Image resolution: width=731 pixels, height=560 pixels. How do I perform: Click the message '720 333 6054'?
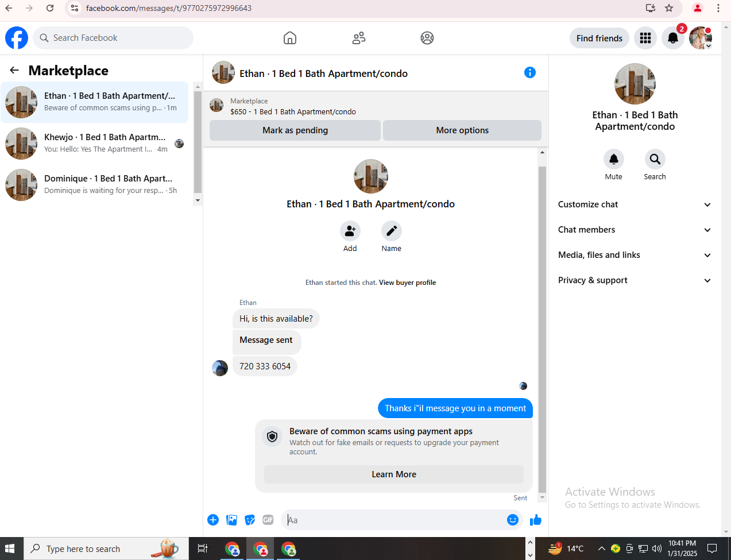pyautogui.click(x=265, y=366)
